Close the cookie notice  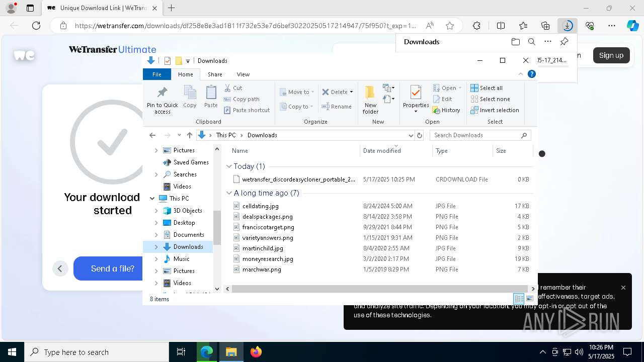point(623,288)
